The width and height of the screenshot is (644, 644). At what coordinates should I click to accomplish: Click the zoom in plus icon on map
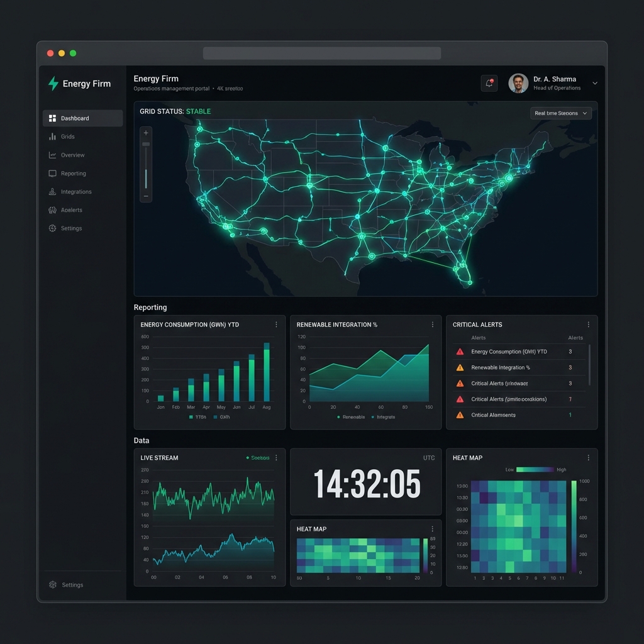pyautogui.click(x=146, y=133)
